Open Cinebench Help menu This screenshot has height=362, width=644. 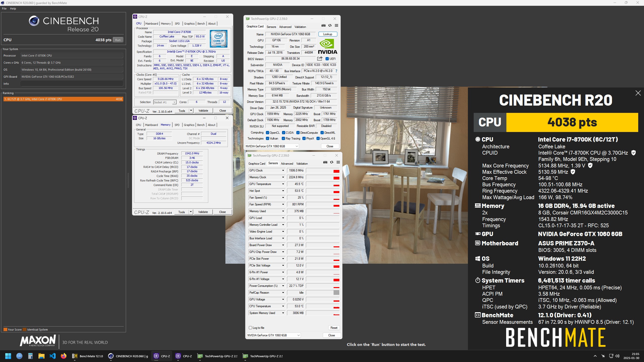coord(13,9)
